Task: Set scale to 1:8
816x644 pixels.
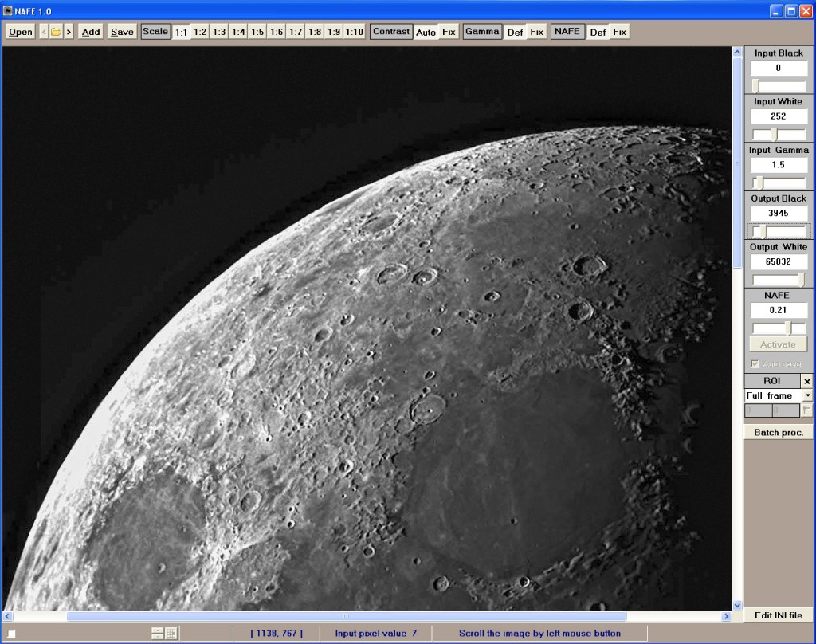Action: pyautogui.click(x=315, y=32)
